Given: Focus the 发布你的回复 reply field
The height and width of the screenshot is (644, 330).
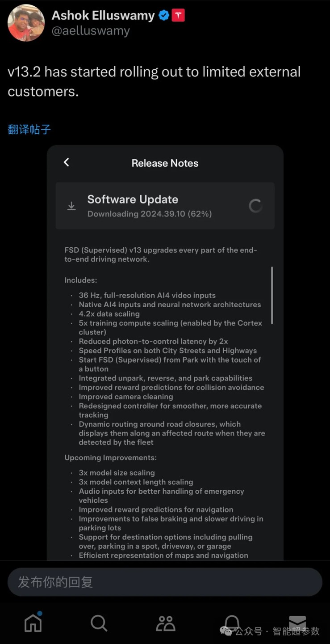Looking at the screenshot, I should 165,582.
